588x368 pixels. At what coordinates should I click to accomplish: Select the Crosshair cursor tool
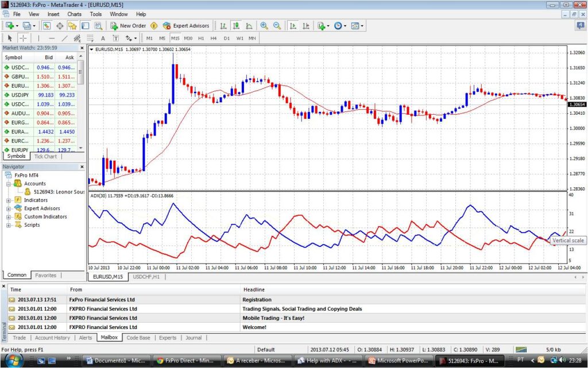24,38
